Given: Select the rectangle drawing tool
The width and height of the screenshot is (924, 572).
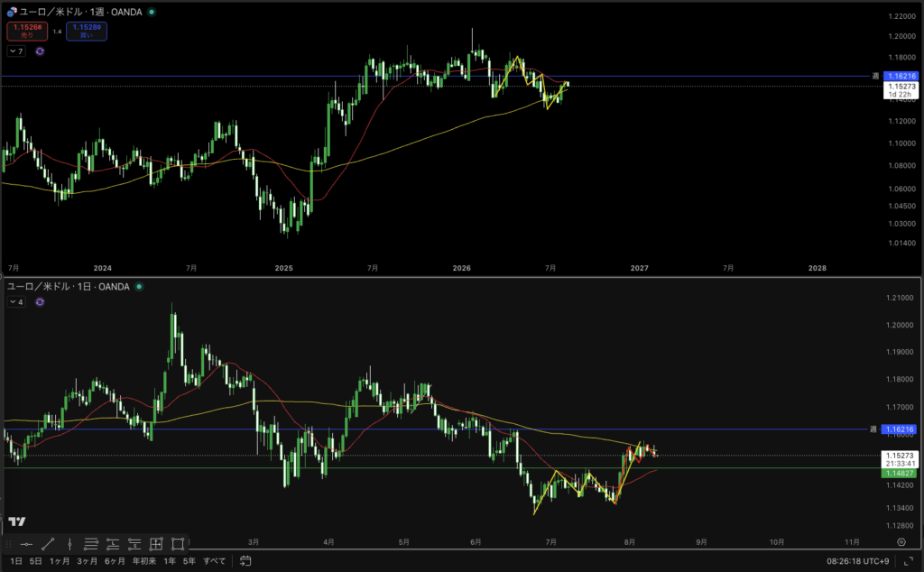Looking at the screenshot, I should click(x=178, y=544).
